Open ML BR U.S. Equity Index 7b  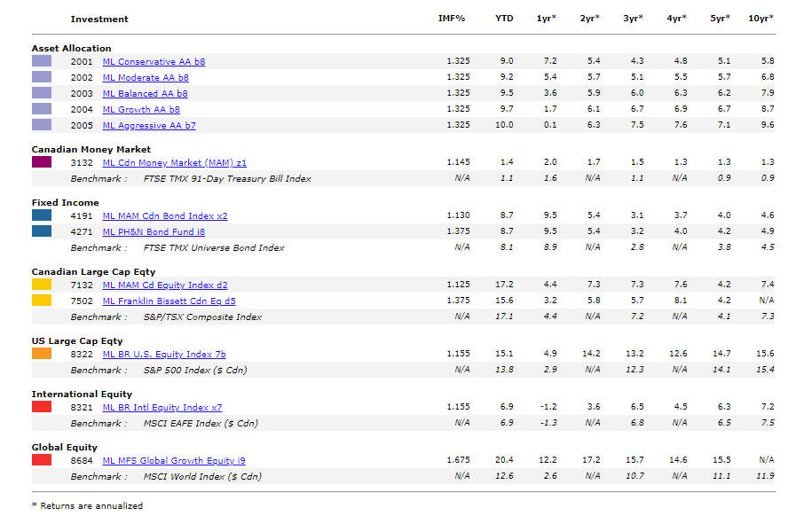coord(164,355)
